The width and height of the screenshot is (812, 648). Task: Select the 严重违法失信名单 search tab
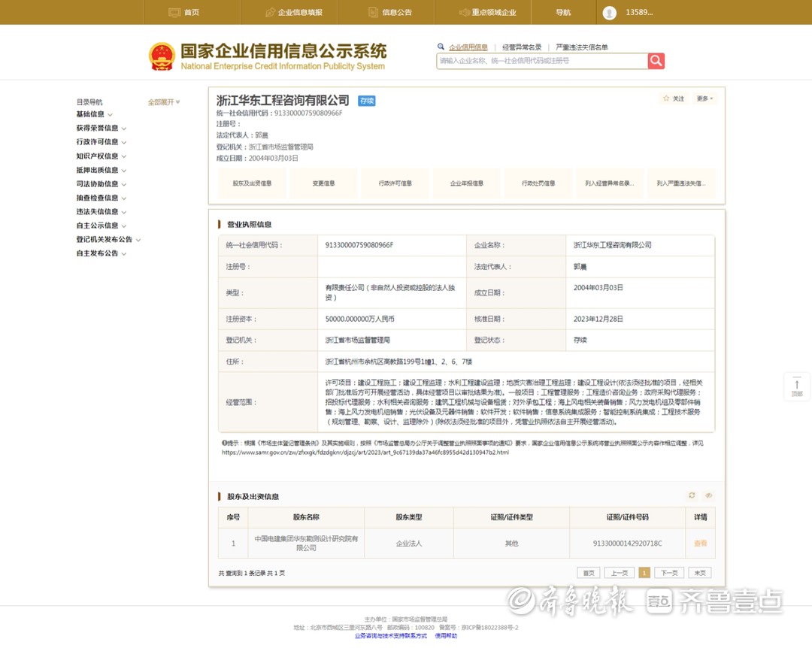pos(581,47)
